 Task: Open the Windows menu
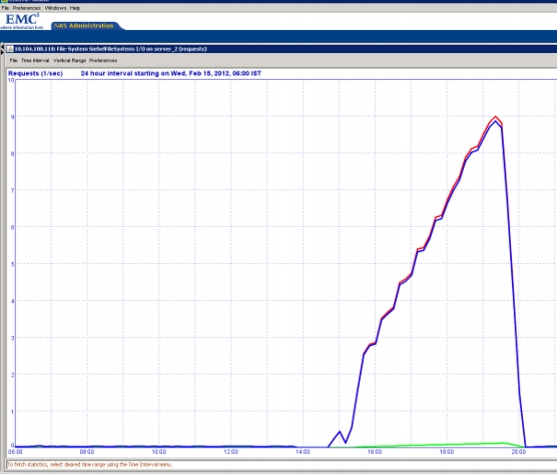55,8
